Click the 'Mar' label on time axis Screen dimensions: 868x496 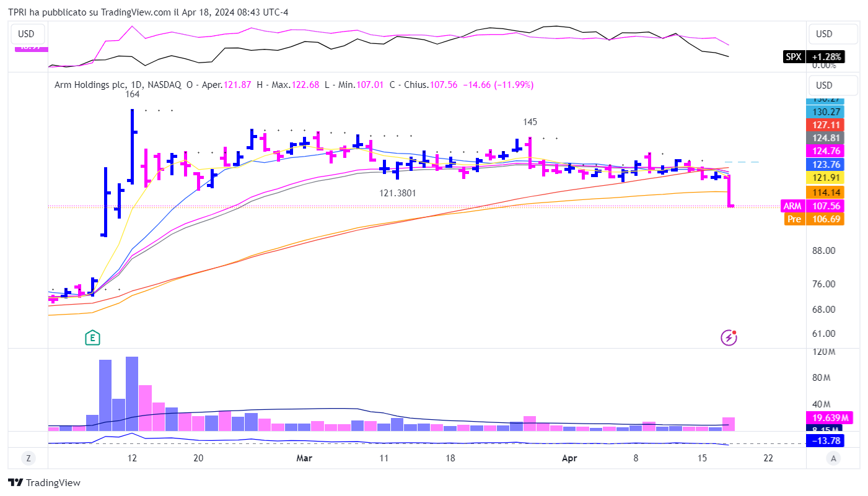pos(304,458)
